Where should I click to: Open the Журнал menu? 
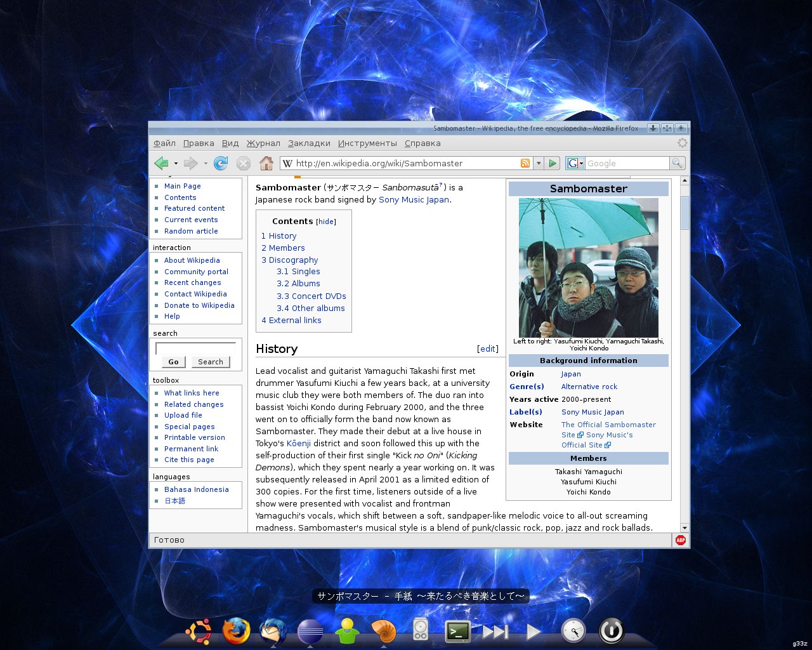pyautogui.click(x=263, y=143)
